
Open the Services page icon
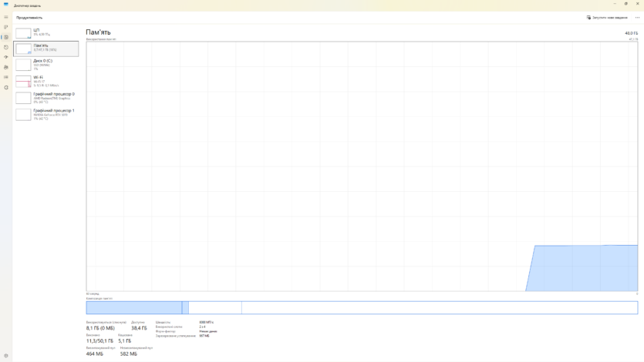pos(6,87)
